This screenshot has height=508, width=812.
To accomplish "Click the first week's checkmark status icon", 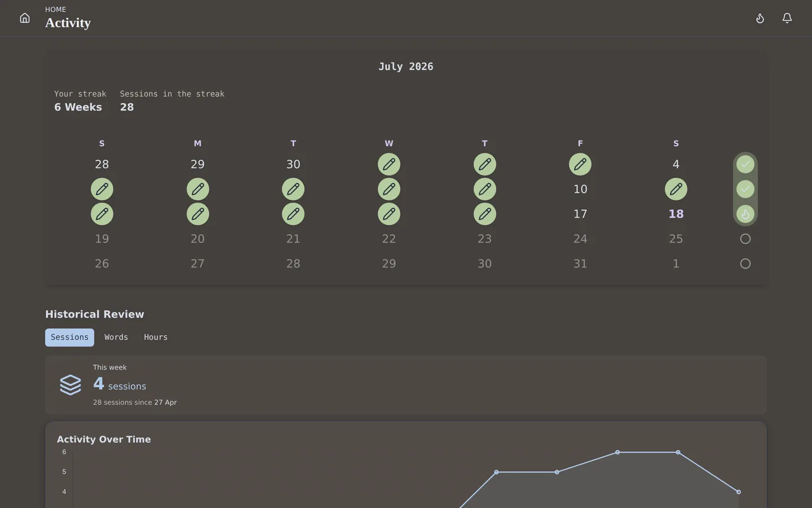I will coord(745,164).
